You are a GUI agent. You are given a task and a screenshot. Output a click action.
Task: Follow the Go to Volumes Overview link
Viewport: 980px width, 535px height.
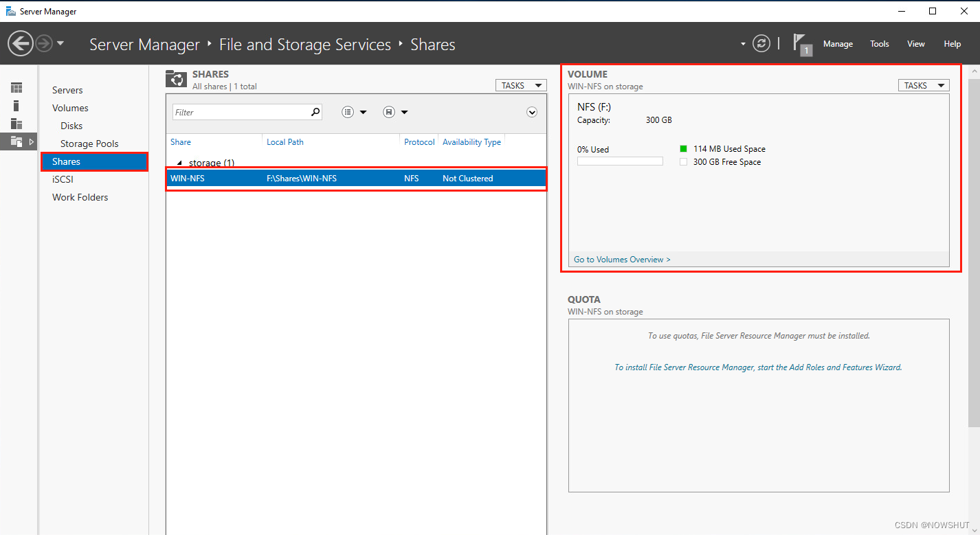coord(621,259)
